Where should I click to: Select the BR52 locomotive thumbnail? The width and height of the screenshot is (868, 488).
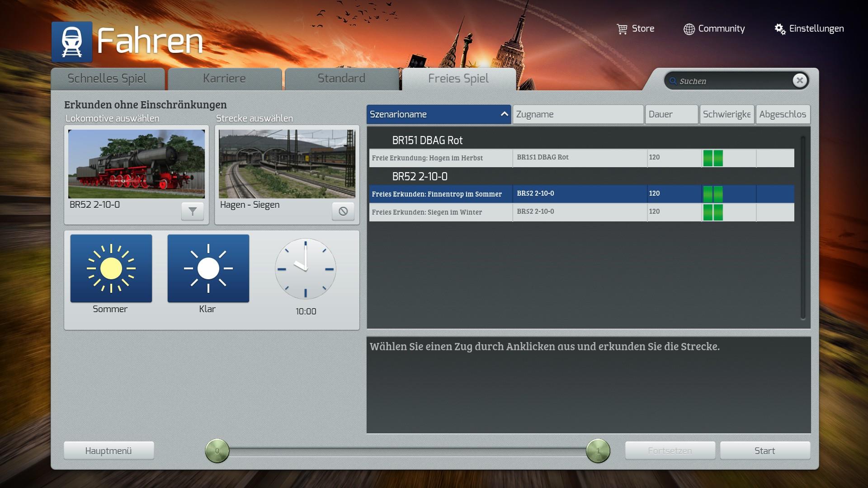coord(137,164)
